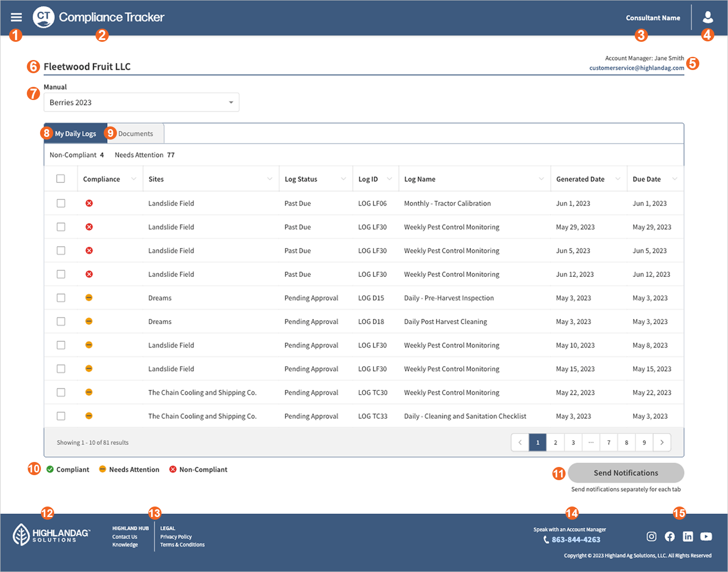Click the Compliance Tracker CT logo

point(44,17)
